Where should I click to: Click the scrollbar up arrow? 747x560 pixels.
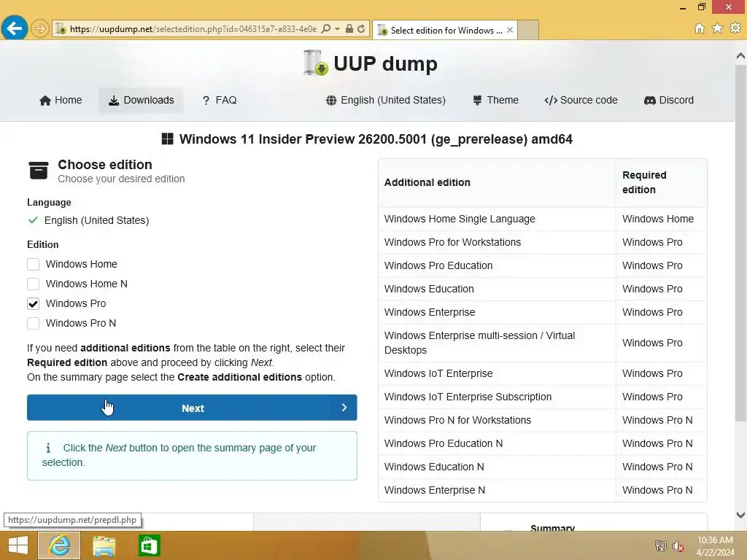pos(740,55)
